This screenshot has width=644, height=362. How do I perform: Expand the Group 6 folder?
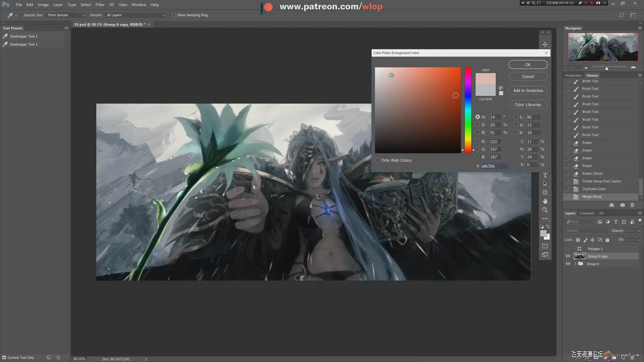[575, 264]
